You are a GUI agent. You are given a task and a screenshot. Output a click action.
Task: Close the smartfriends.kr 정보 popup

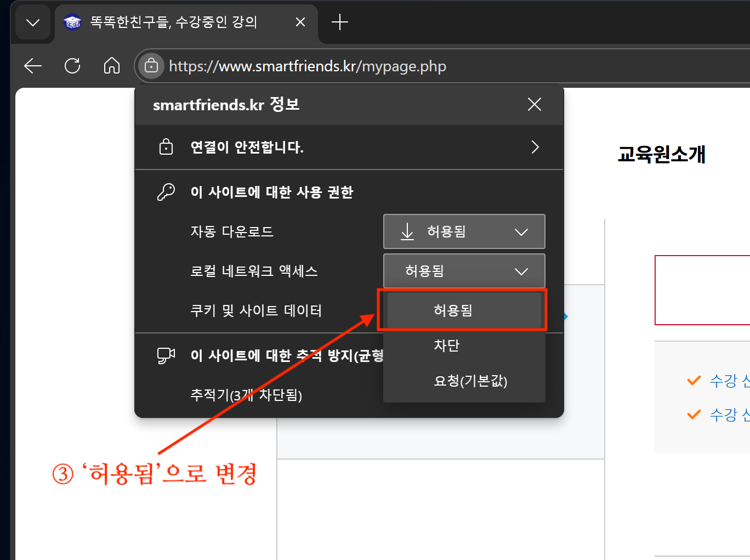(534, 104)
